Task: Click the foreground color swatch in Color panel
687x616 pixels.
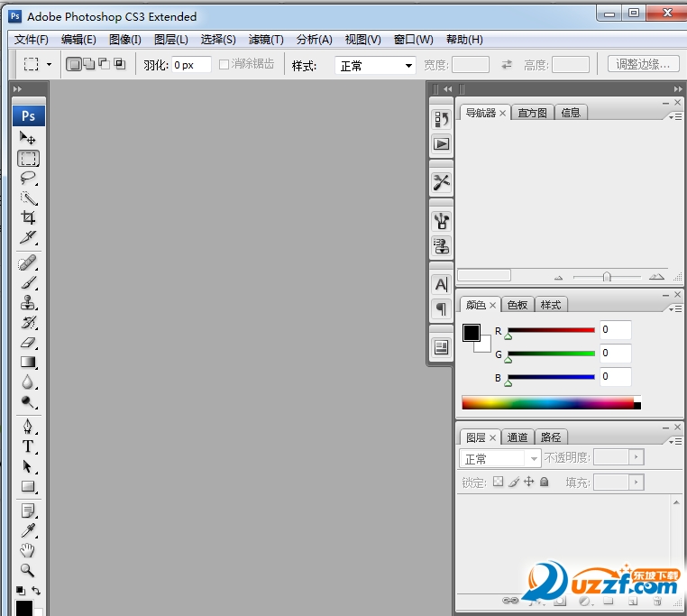Action: coord(471,333)
